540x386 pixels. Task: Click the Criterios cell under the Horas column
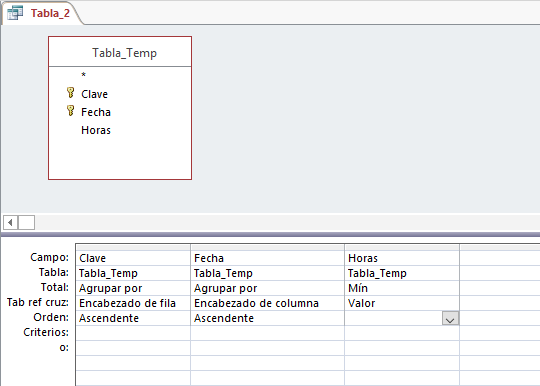tap(402, 333)
